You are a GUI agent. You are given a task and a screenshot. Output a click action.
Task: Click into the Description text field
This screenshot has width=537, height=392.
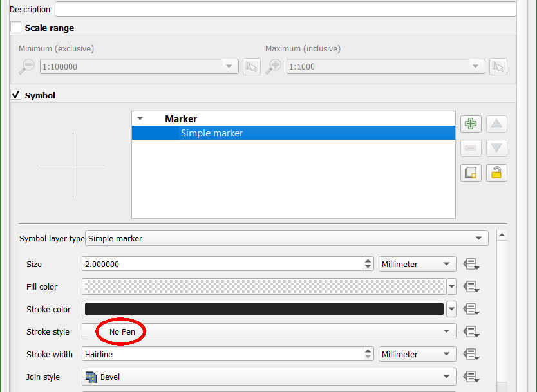[x=285, y=9]
